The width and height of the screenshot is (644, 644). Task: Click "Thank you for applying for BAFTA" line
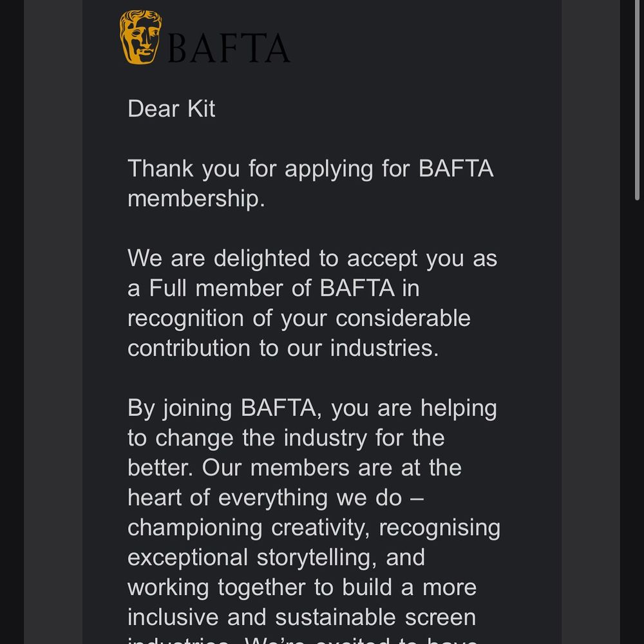pyautogui.click(x=310, y=169)
